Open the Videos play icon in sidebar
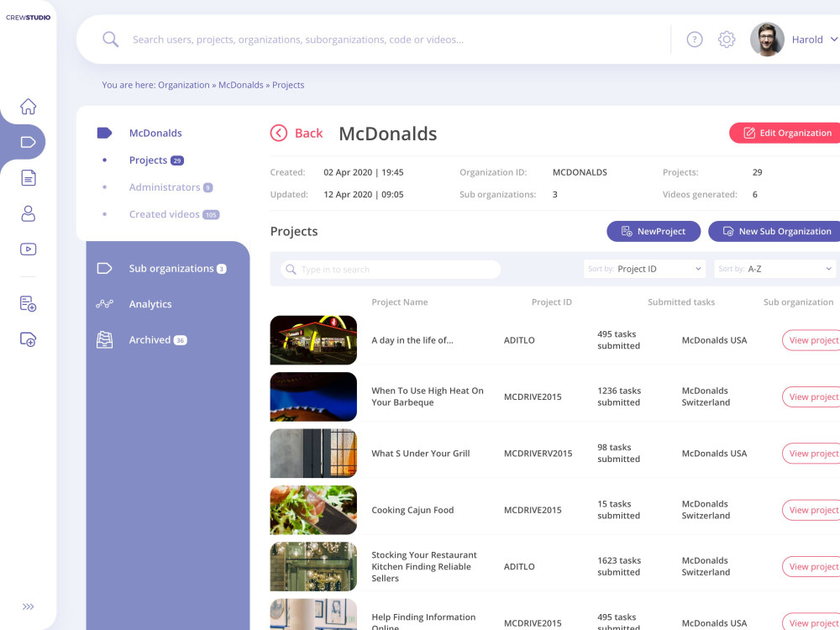 (x=28, y=249)
